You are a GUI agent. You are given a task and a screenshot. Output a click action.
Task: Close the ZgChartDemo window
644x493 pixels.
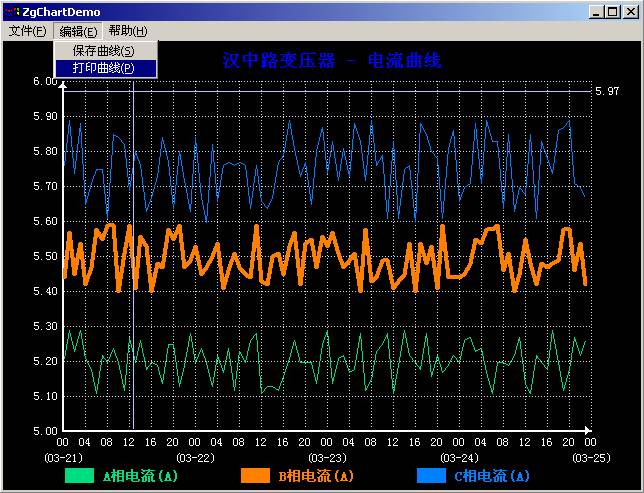point(630,12)
